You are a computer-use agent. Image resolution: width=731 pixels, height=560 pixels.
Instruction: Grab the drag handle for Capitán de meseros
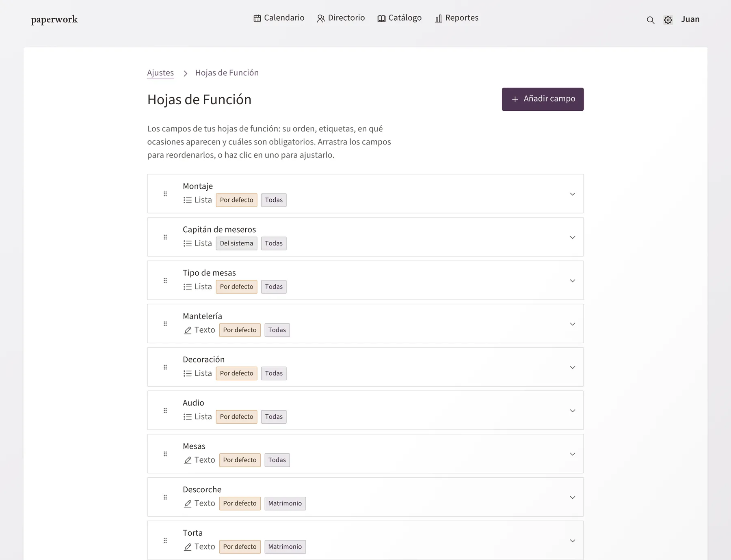point(165,237)
